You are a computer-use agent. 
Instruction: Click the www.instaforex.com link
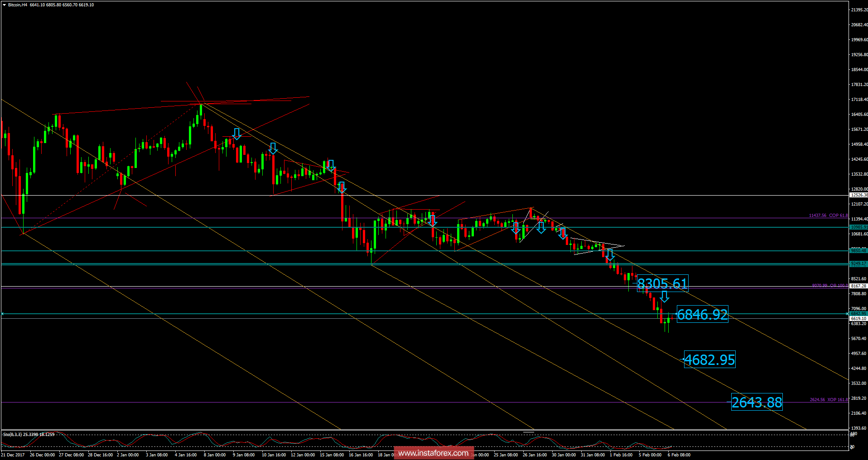click(x=434, y=453)
